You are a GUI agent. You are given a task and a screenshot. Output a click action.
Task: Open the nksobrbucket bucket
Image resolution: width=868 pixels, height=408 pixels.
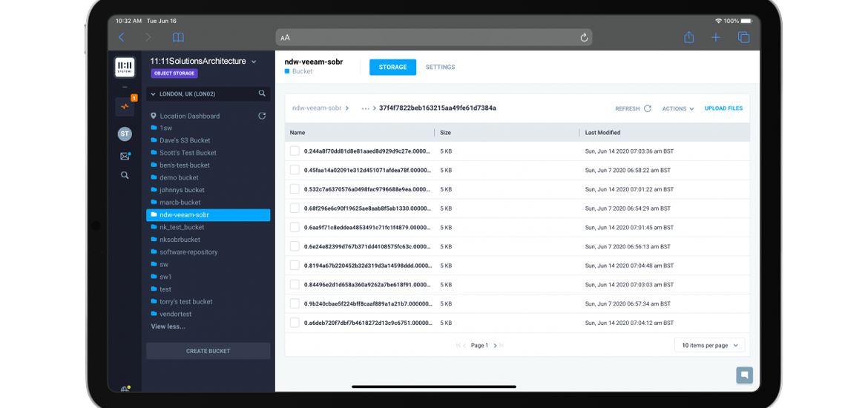[x=180, y=240]
